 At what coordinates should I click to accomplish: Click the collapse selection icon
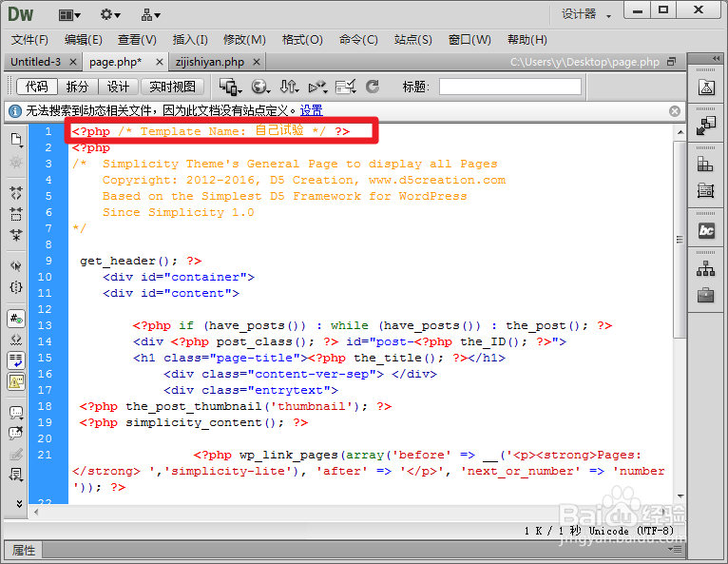tap(16, 214)
